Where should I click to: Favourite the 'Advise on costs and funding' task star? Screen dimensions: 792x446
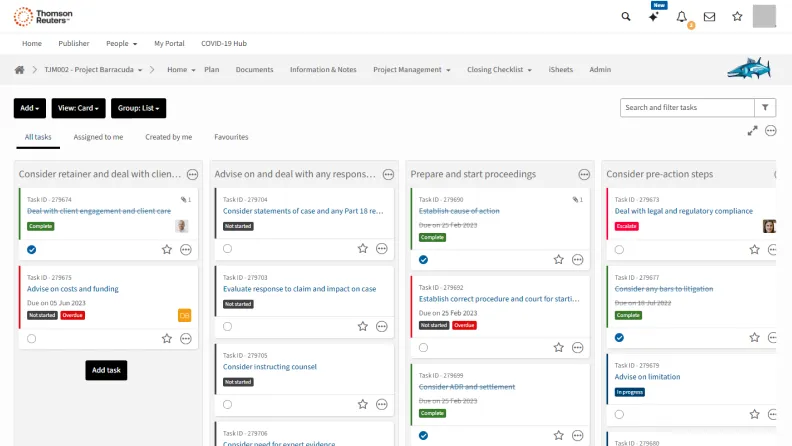(x=167, y=339)
